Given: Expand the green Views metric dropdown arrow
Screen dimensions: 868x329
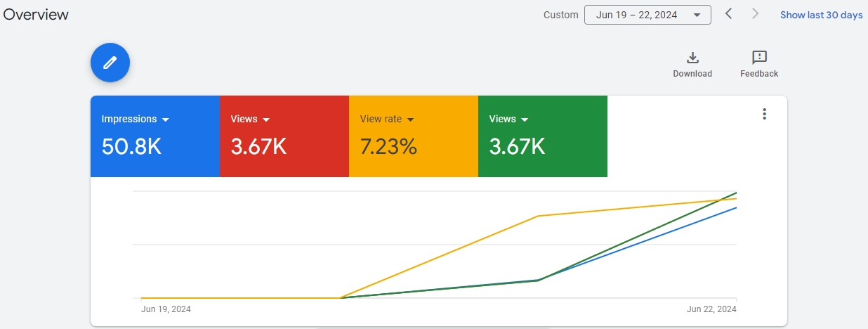Looking at the screenshot, I should click(x=525, y=120).
